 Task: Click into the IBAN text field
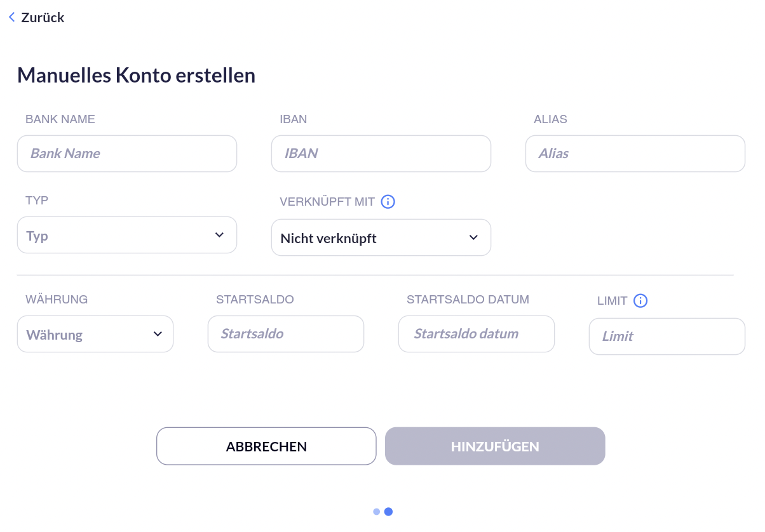tap(381, 154)
